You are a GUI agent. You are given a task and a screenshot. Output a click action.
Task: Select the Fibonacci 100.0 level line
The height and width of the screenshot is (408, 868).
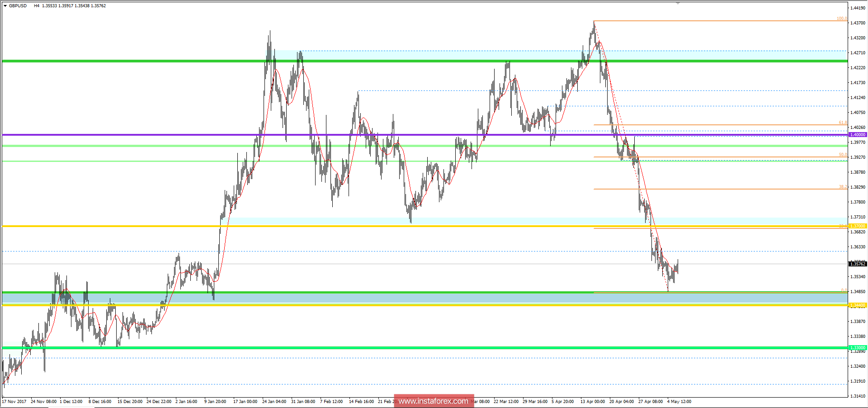click(x=720, y=21)
